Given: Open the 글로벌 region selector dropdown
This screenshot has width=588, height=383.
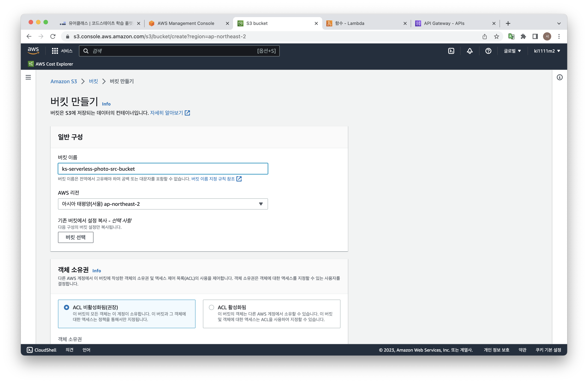Looking at the screenshot, I should (512, 51).
